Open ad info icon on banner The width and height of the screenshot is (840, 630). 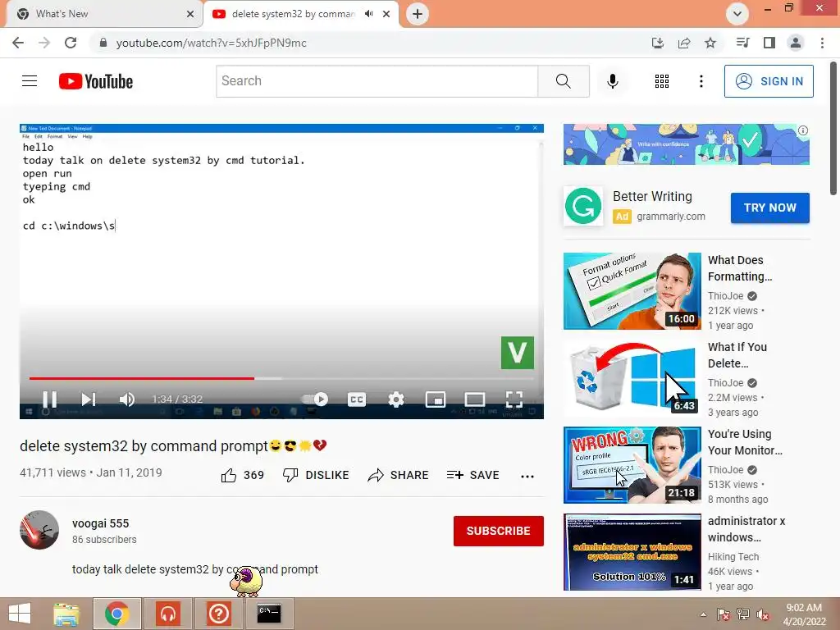[x=802, y=130]
